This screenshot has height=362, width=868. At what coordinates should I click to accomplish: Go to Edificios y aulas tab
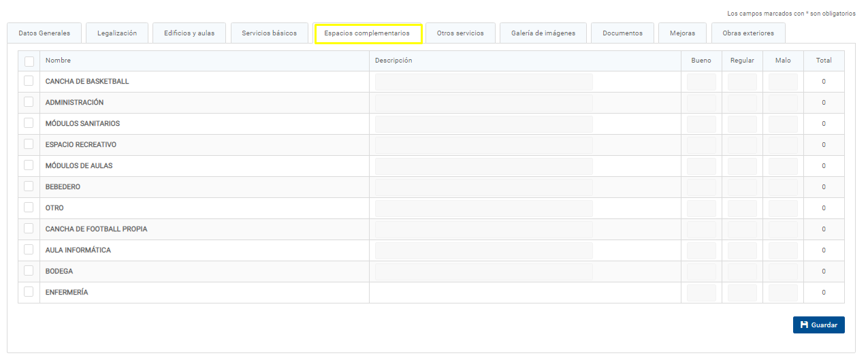coord(189,33)
